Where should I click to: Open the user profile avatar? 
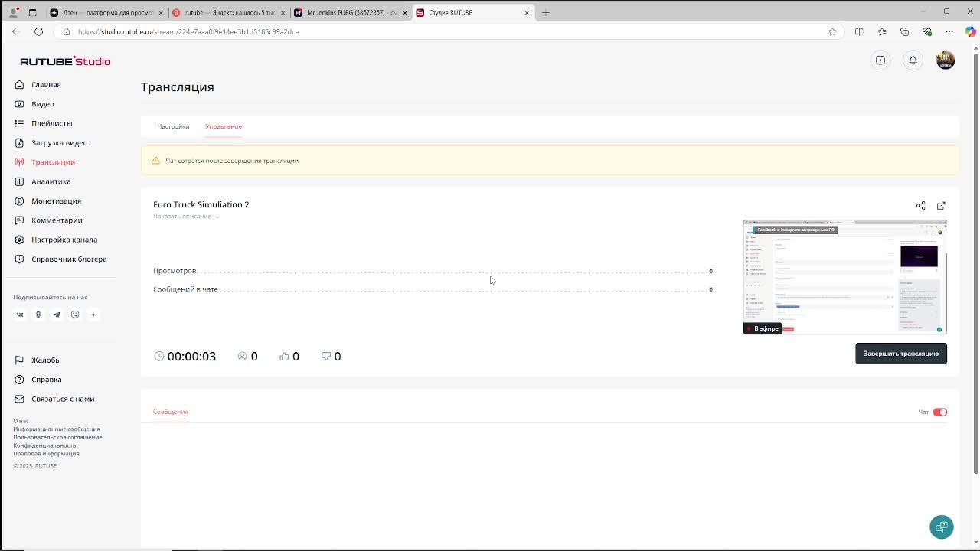(946, 60)
